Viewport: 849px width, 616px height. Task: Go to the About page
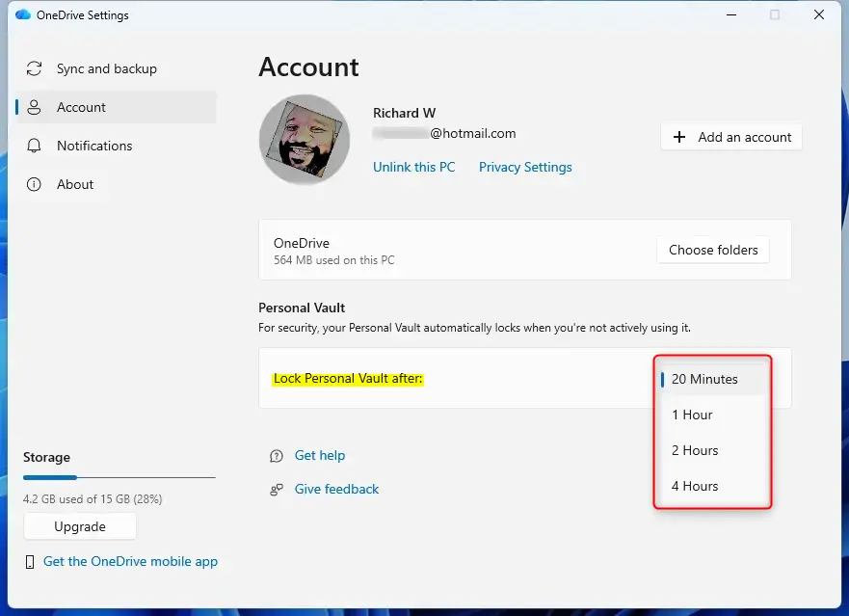(116, 184)
